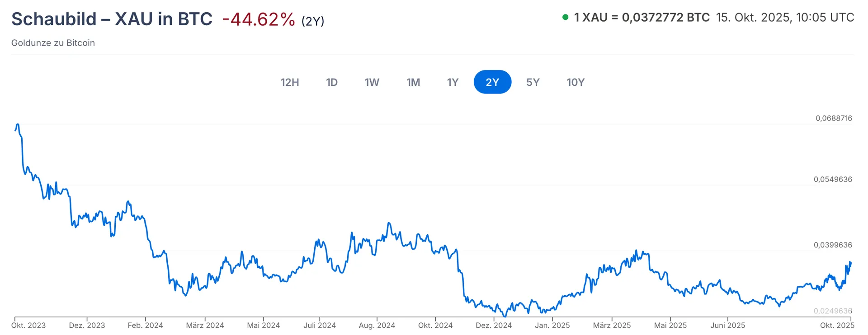Viewport: 868px width, 335px height.
Task: Choose the 1W chart range
Action: pos(372,82)
